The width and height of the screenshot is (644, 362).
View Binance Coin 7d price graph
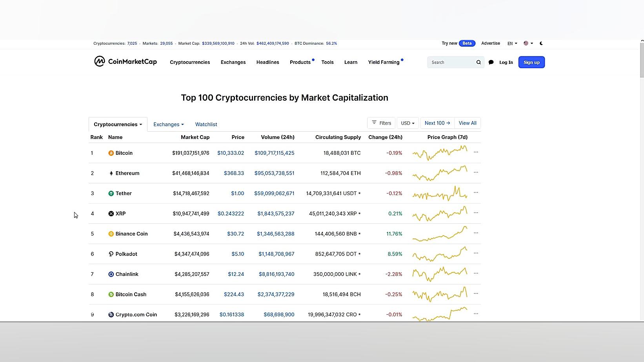click(x=440, y=234)
